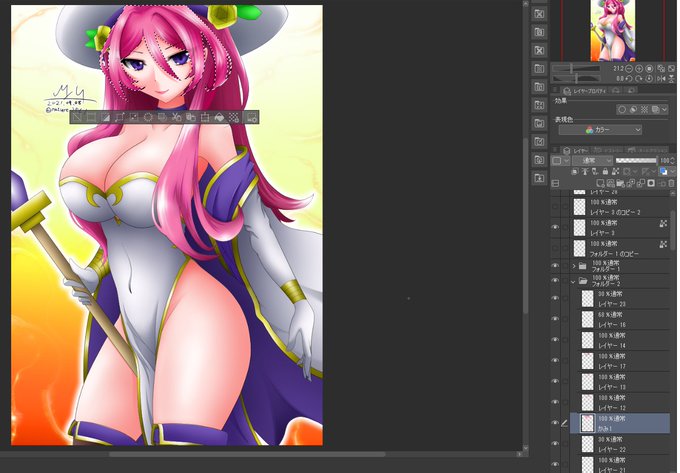
Task: Click Navigator zoom out (minus) icon
Action: [629, 69]
